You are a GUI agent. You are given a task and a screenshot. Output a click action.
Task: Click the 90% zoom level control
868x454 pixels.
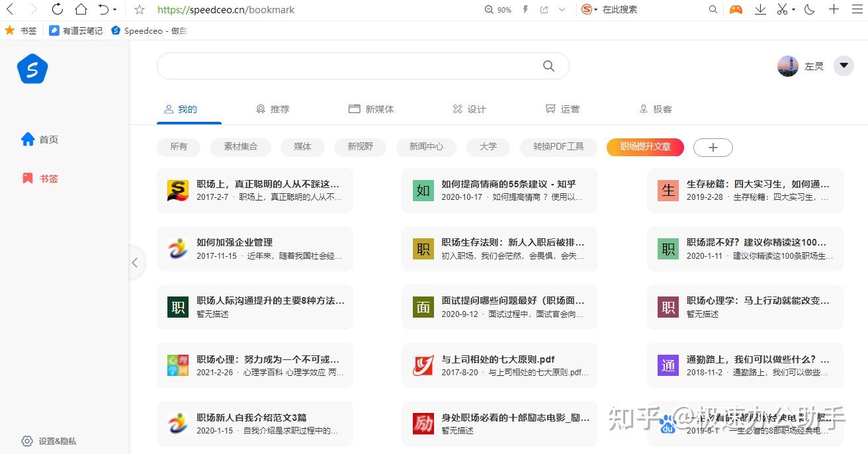[498, 9]
